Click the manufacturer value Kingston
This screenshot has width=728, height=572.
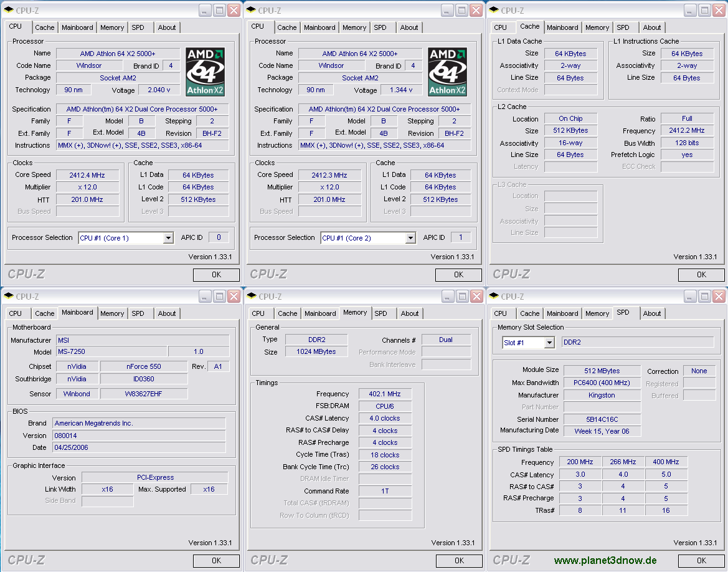pos(602,395)
